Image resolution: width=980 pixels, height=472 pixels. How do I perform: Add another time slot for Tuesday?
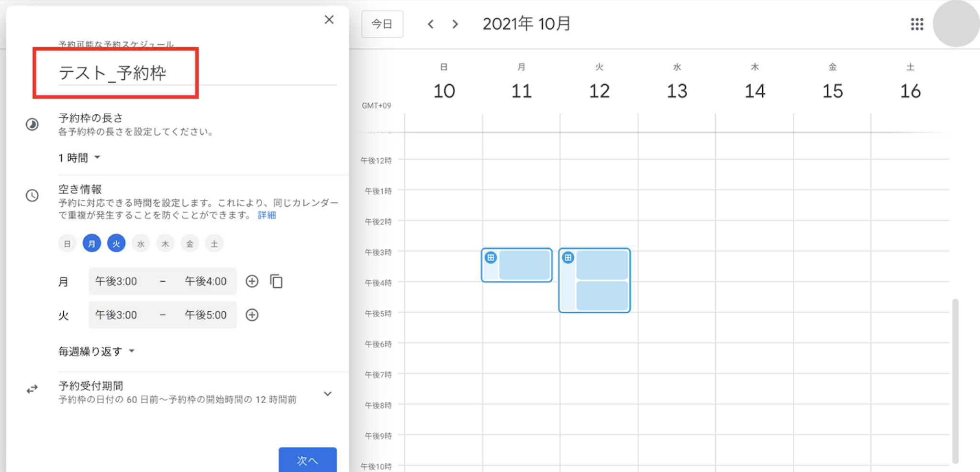pyautogui.click(x=252, y=315)
